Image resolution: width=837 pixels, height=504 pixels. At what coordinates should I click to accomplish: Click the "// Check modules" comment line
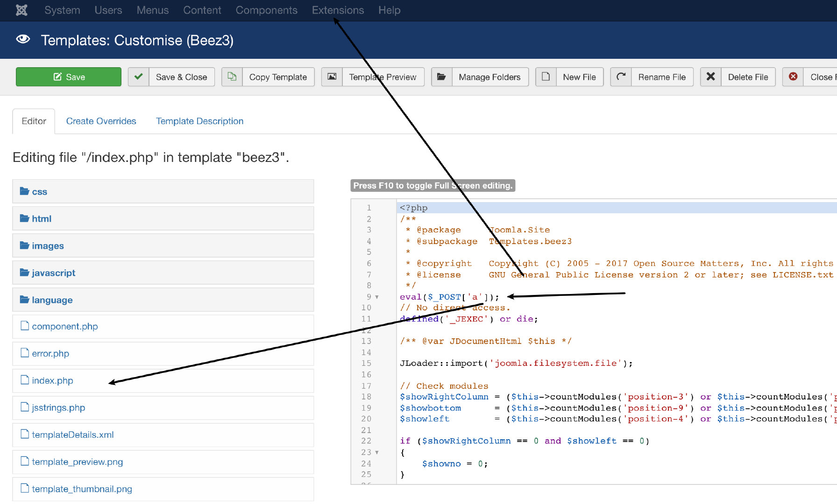point(444,386)
